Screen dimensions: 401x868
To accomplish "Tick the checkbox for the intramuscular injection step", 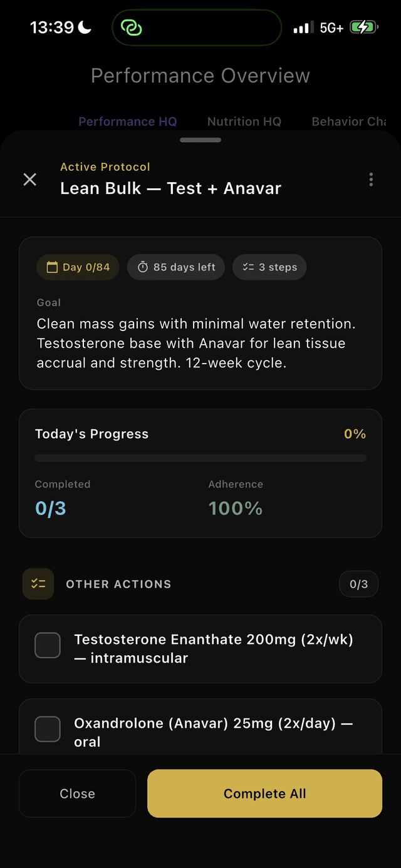I will point(47,645).
